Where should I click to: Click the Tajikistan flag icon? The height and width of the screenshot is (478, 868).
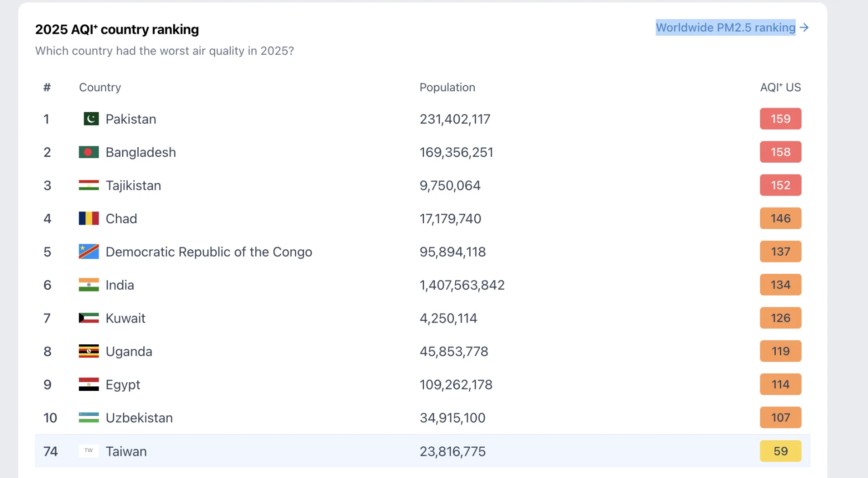pyautogui.click(x=89, y=185)
